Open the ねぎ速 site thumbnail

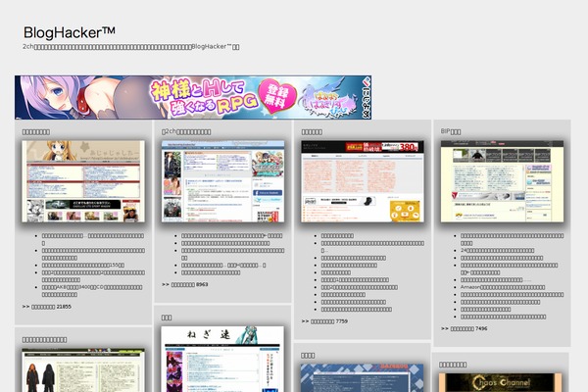click(222, 359)
